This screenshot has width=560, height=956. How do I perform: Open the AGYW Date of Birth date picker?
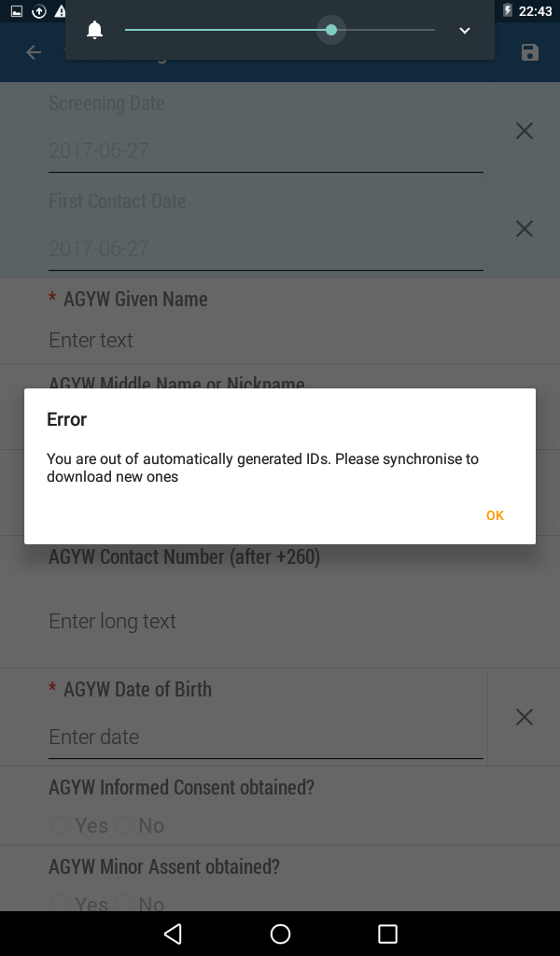[x=266, y=738]
